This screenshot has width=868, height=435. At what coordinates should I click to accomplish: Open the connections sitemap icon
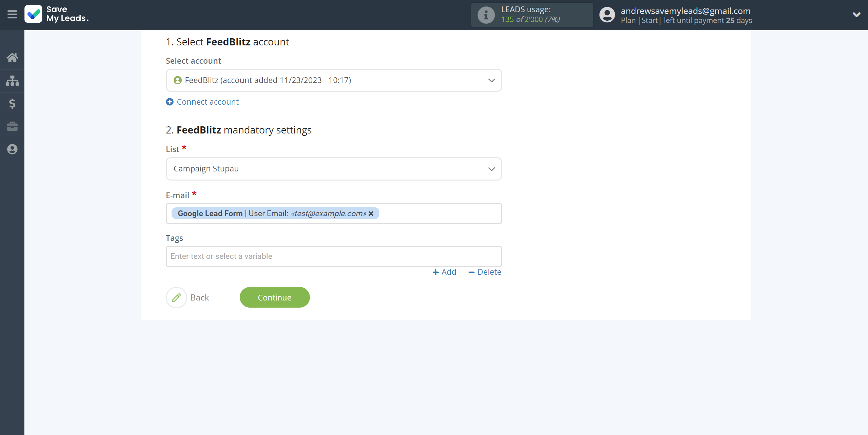tap(12, 81)
